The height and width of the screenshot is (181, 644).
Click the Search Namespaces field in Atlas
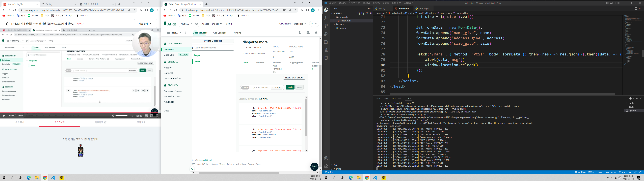tap(213, 47)
